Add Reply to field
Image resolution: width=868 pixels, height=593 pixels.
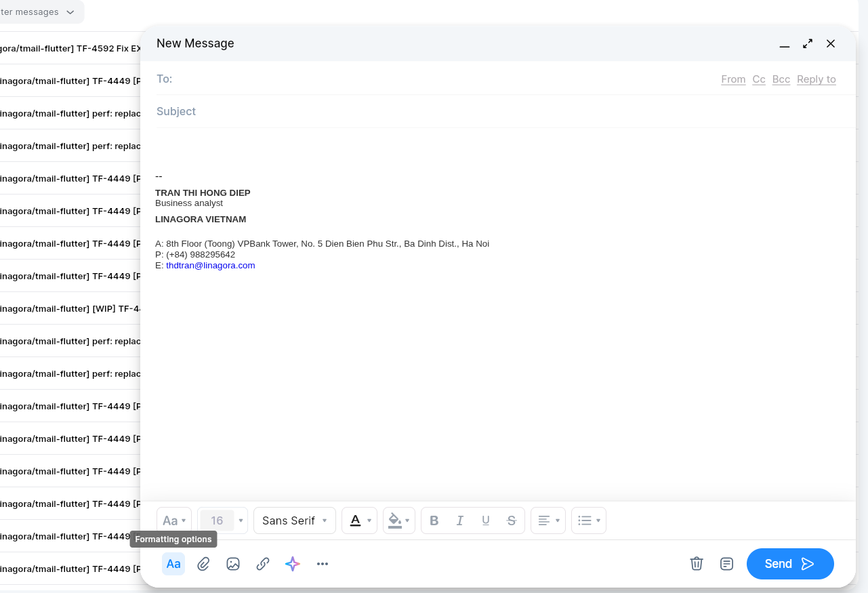coord(817,79)
